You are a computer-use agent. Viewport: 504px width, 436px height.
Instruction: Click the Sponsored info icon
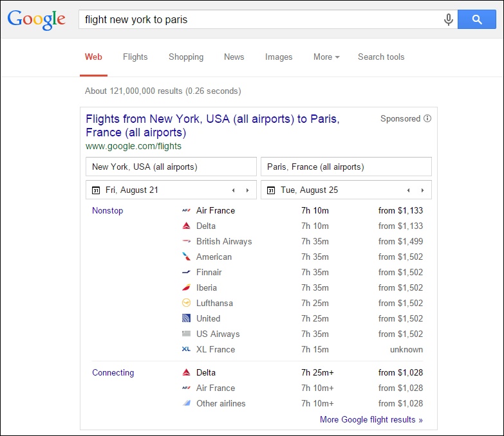[427, 118]
